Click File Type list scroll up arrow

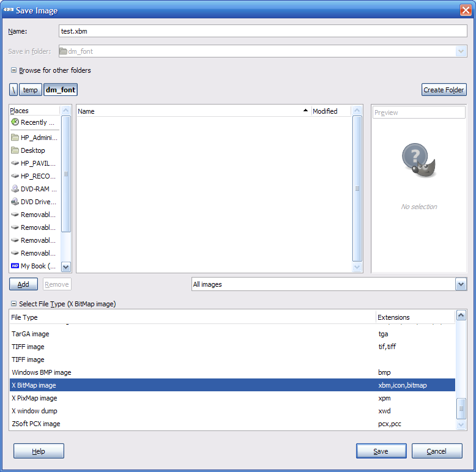click(461, 315)
